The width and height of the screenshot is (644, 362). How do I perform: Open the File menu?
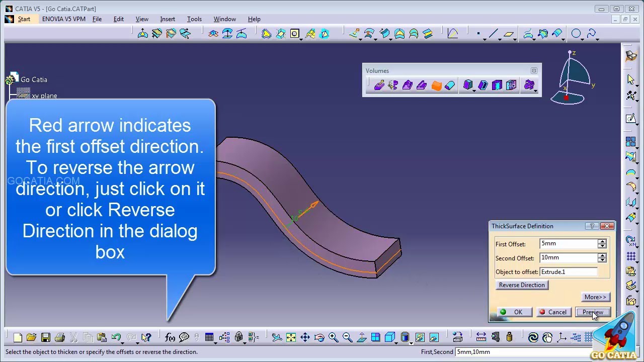click(97, 19)
